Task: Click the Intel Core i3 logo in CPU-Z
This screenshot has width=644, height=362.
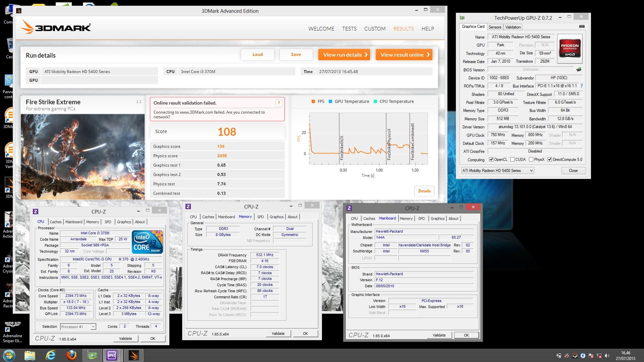Action: pyautogui.click(x=147, y=242)
